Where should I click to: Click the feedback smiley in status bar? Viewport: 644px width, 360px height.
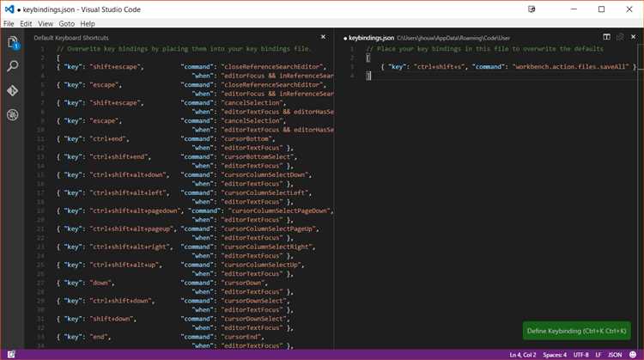pyautogui.click(x=633, y=354)
